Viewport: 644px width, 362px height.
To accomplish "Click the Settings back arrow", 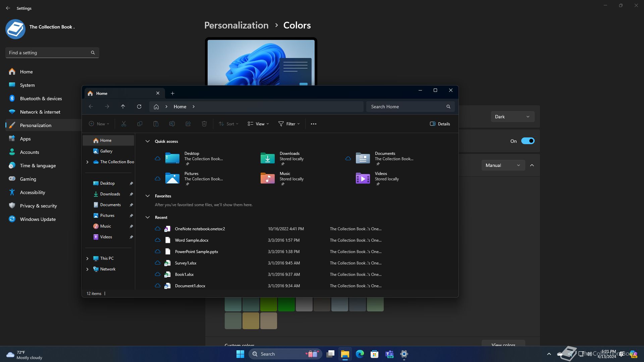I will click(8, 8).
